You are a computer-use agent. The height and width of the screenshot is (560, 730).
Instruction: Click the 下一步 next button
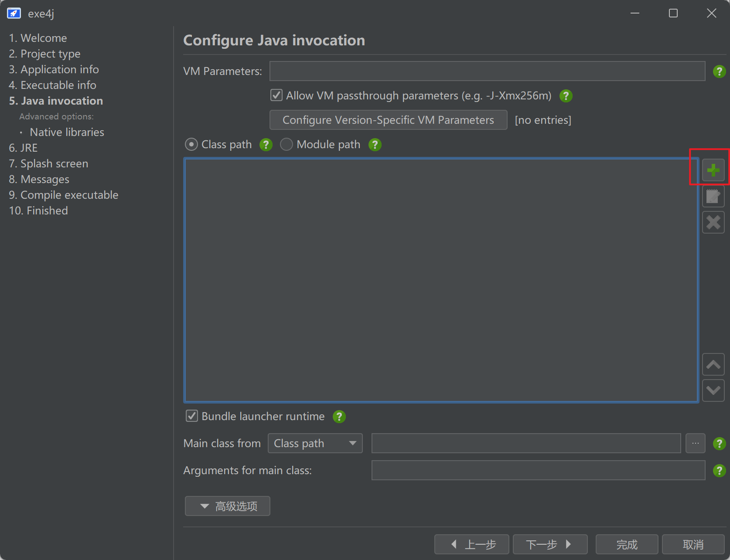[550, 544]
